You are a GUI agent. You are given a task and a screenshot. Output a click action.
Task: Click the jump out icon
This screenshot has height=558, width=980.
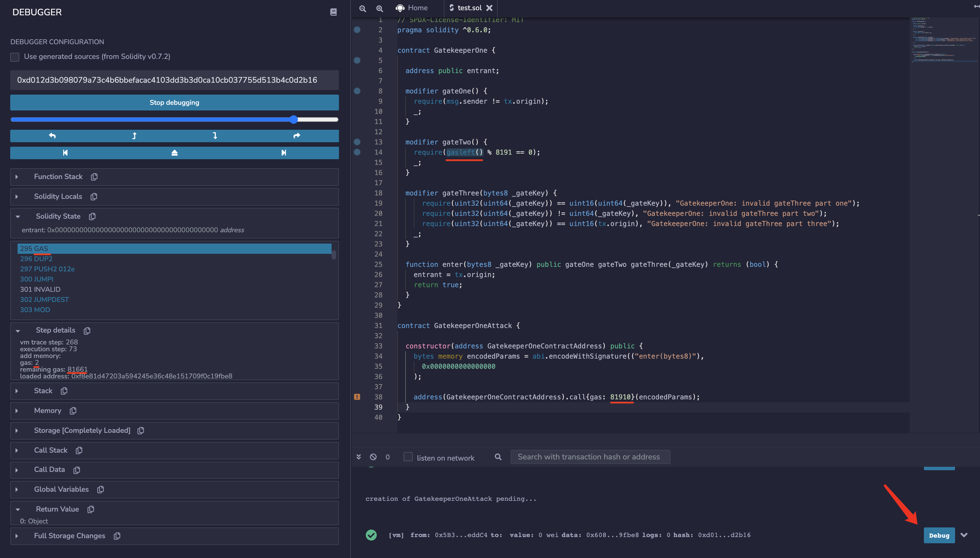click(x=175, y=153)
